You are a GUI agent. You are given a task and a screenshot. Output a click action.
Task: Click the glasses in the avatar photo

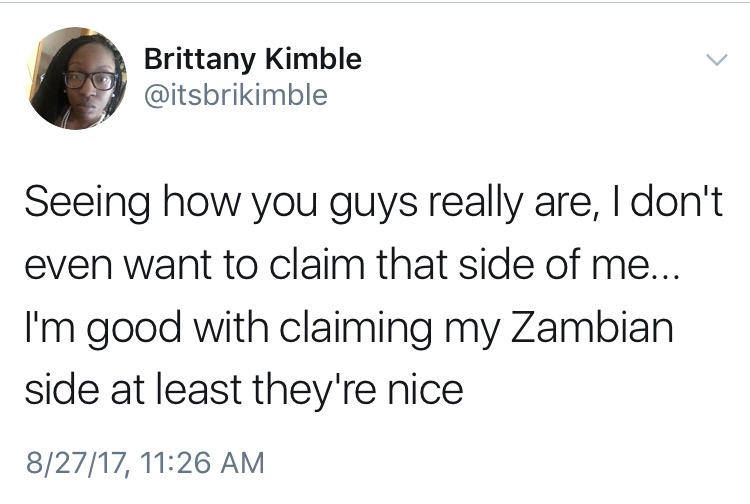pos(89,80)
